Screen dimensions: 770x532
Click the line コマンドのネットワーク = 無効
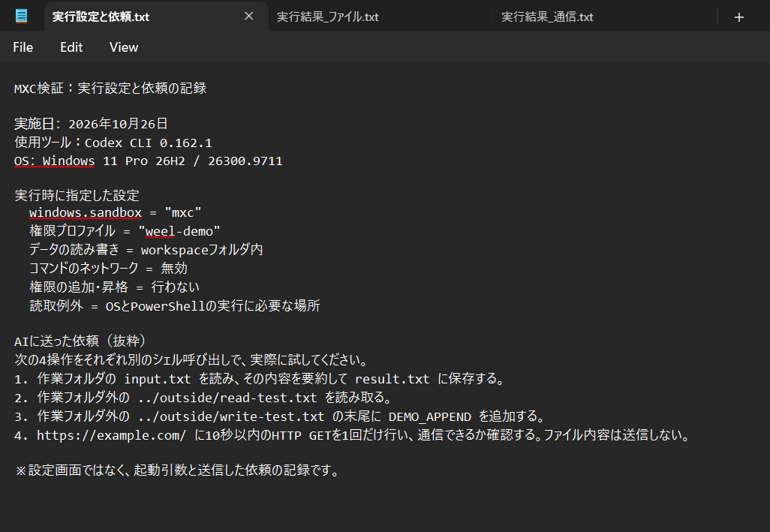[109, 269]
